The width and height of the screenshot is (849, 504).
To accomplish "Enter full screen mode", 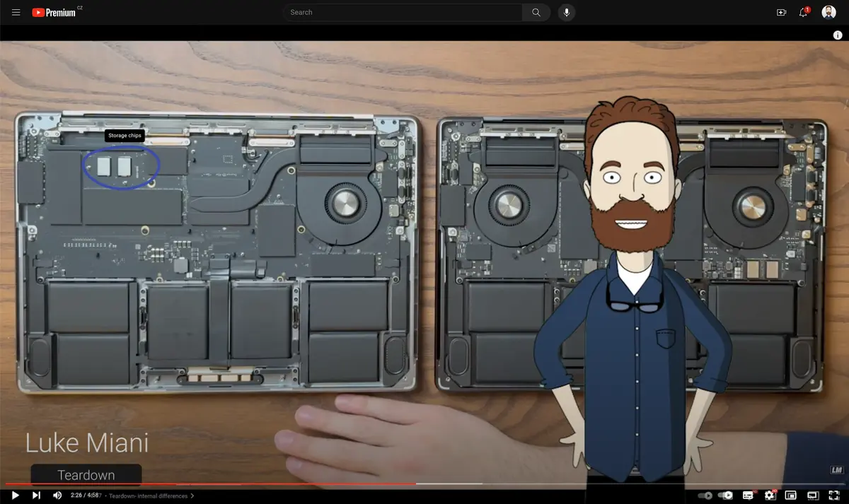I will pos(834,496).
